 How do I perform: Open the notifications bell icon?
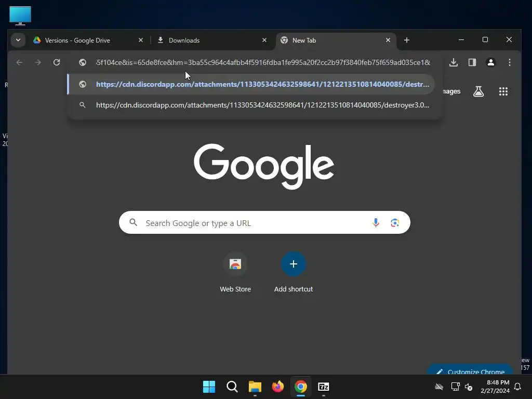[518, 387]
